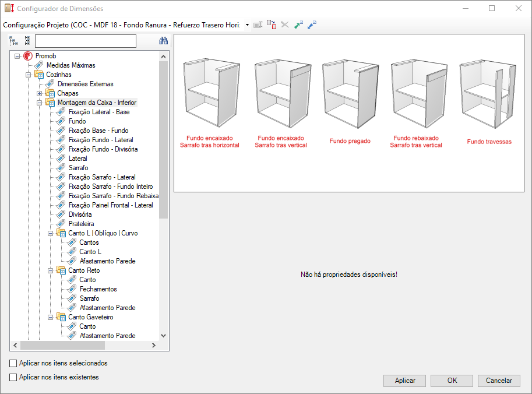
Task: Select Fixação Fundo - Lateral tree item
Action: click(x=101, y=140)
